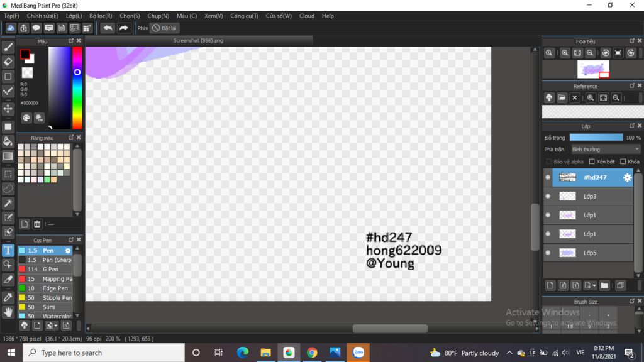The width and height of the screenshot is (644, 362).
Task: Select the G Pen brush
Action: 45,269
